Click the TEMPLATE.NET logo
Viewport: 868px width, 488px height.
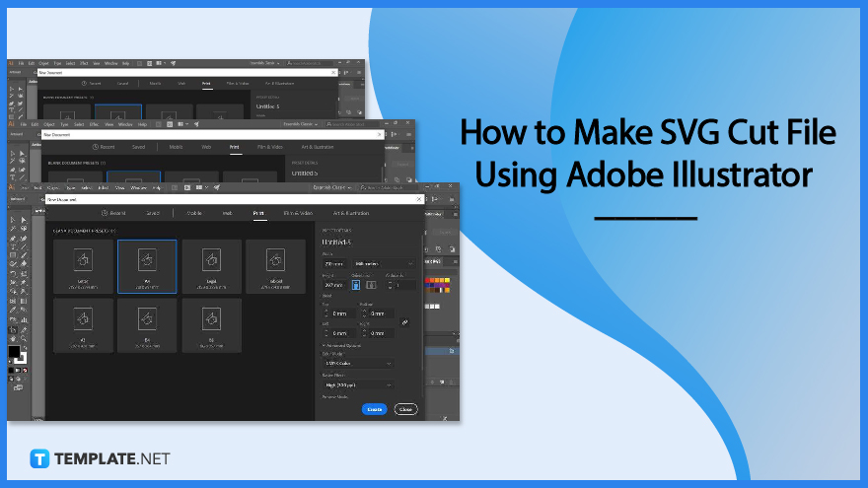[x=101, y=458]
